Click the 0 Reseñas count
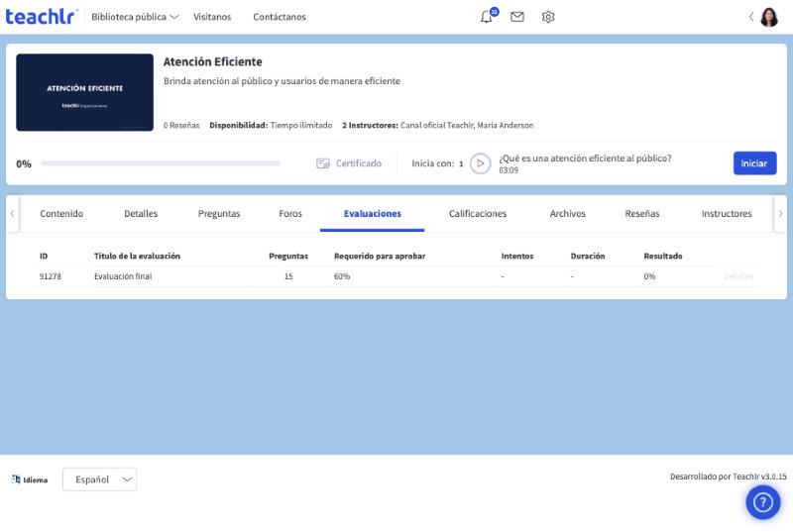 coord(181,125)
